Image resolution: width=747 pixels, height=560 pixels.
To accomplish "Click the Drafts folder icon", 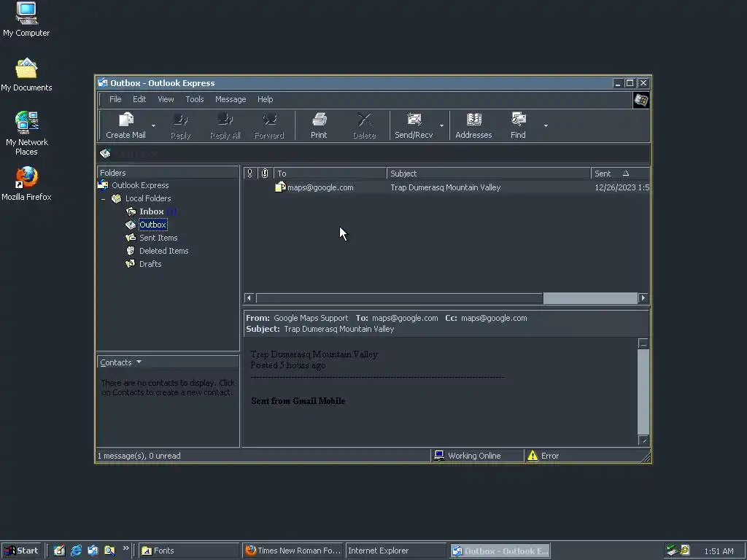I will [x=131, y=264].
